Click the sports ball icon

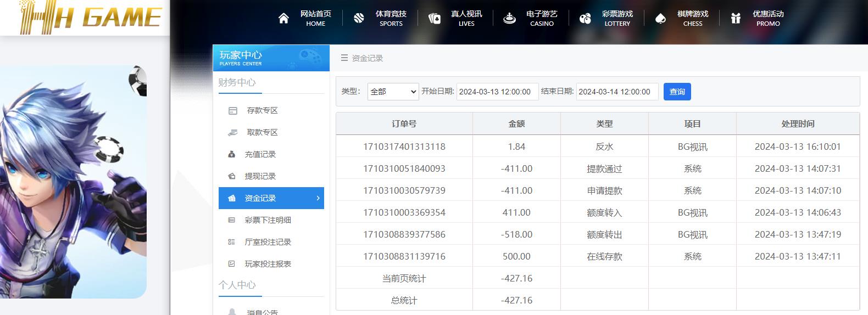[359, 19]
